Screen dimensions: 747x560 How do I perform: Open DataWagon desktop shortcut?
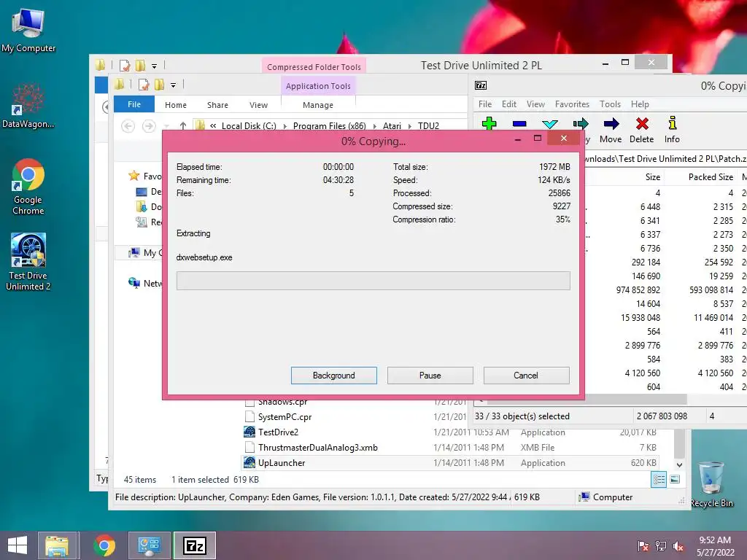28,106
